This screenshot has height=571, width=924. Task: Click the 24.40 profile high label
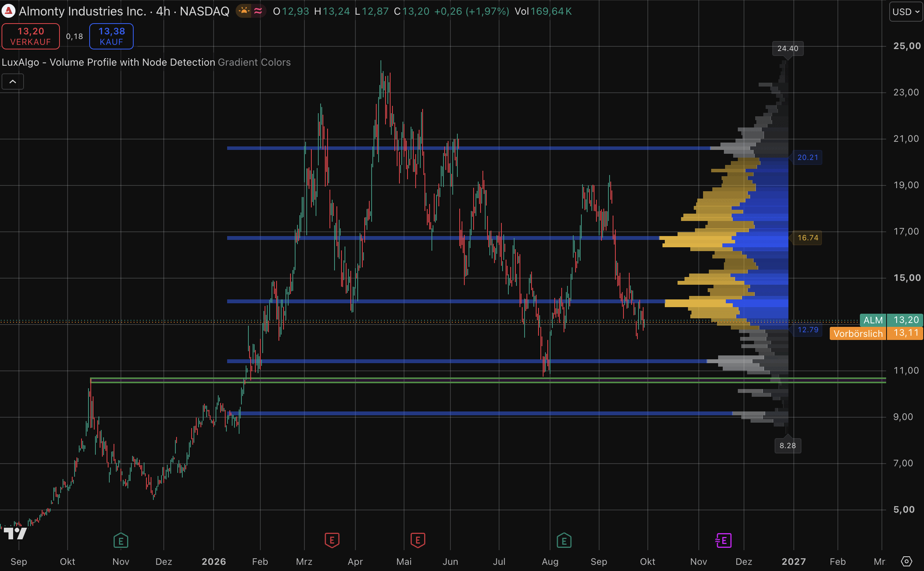(788, 48)
